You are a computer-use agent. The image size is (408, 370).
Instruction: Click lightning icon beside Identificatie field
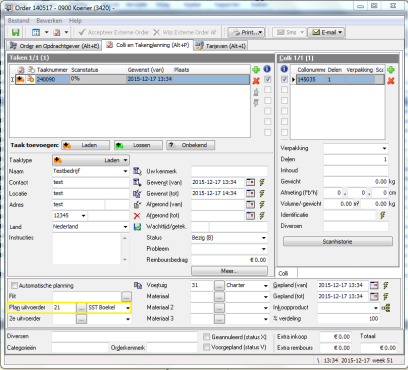click(x=383, y=215)
